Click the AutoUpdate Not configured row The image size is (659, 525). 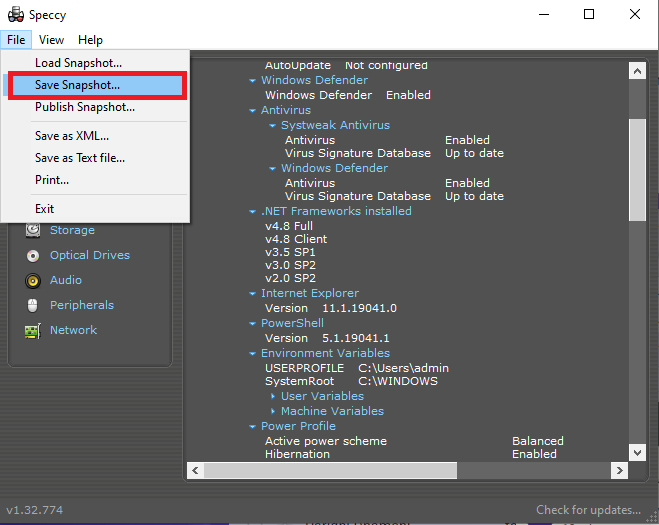pyautogui.click(x=346, y=66)
